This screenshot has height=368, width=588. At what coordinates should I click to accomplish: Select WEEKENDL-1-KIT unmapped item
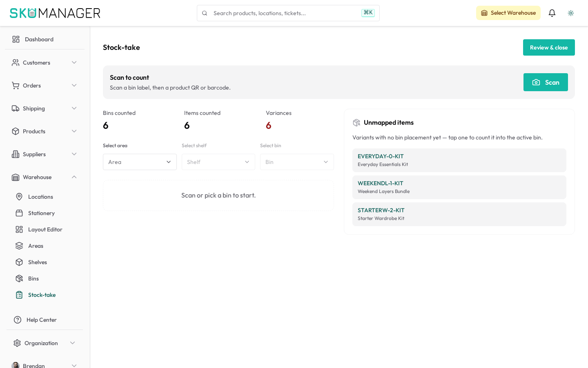pyautogui.click(x=459, y=187)
